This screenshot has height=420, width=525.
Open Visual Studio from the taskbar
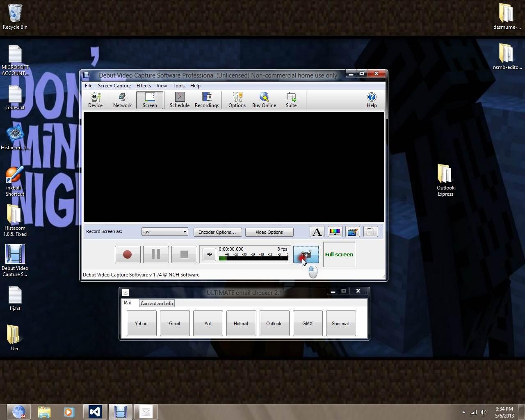click(x=95, y=412)
